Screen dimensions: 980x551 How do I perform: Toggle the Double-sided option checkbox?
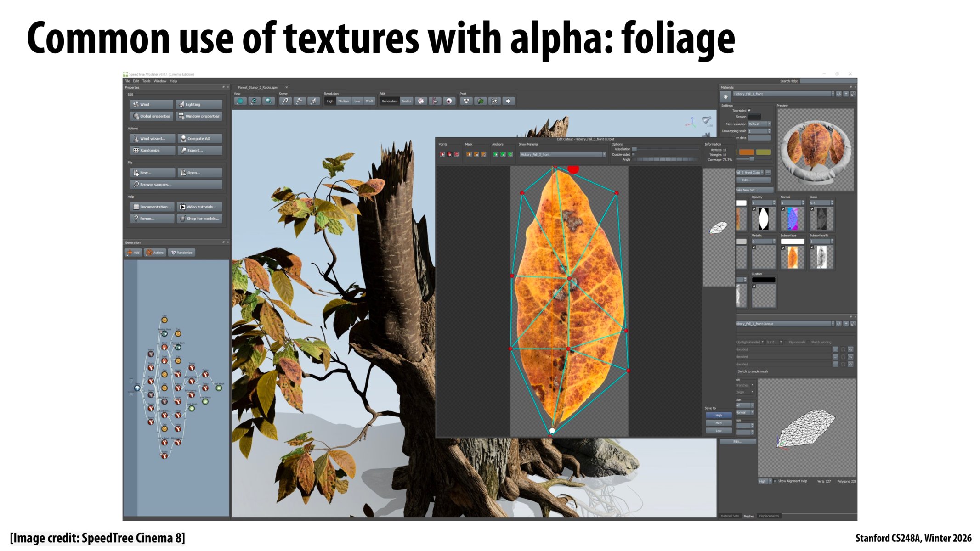point(634,155)
